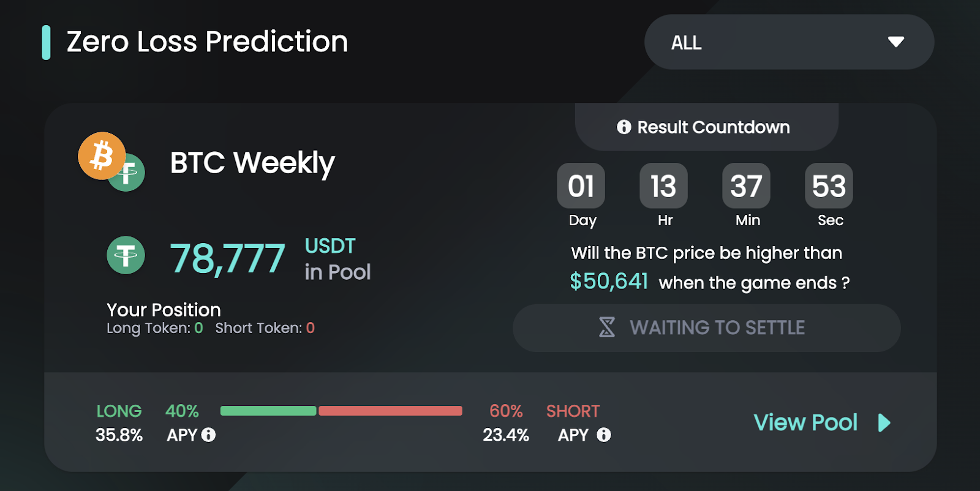The image size is (980, 491).
Task: Select the BTC Weekly pool title
Action: point(252,163)
